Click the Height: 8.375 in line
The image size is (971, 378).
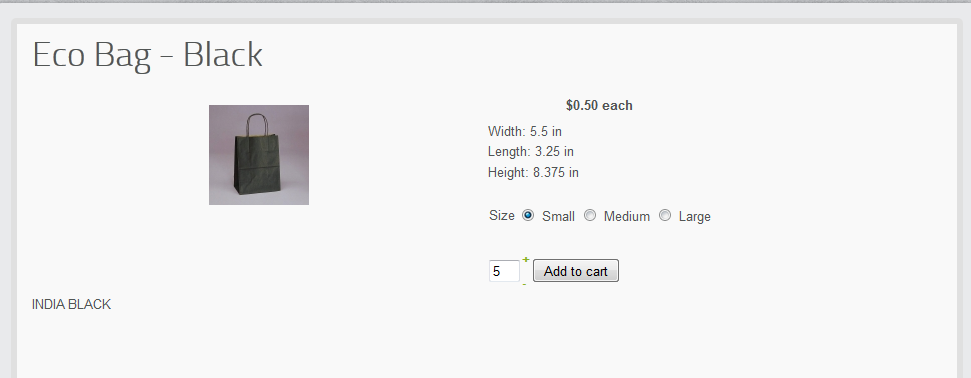click(533, 172)
